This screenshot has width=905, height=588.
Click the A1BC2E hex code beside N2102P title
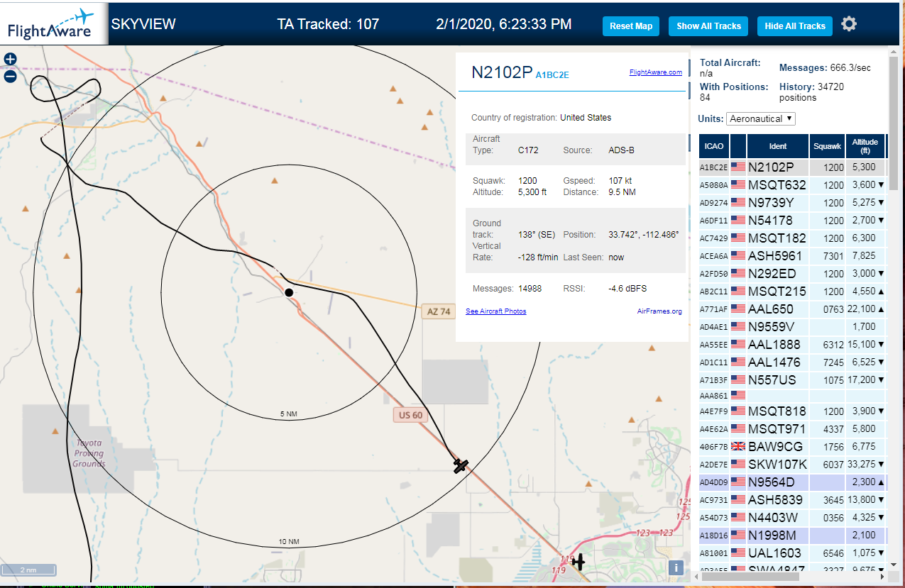(x=552, y=74)
